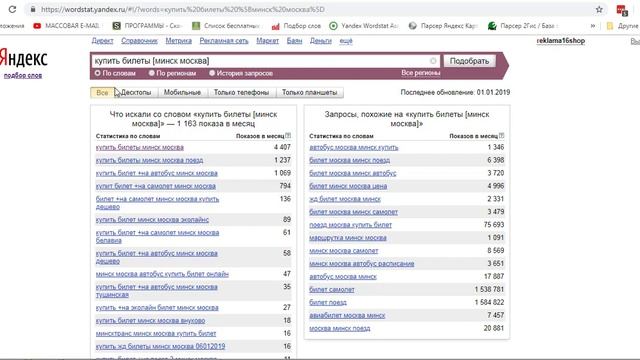Open query минск москва автобус расписание
640x360 pixels.
pyautogui.click(x=362, y=264)
